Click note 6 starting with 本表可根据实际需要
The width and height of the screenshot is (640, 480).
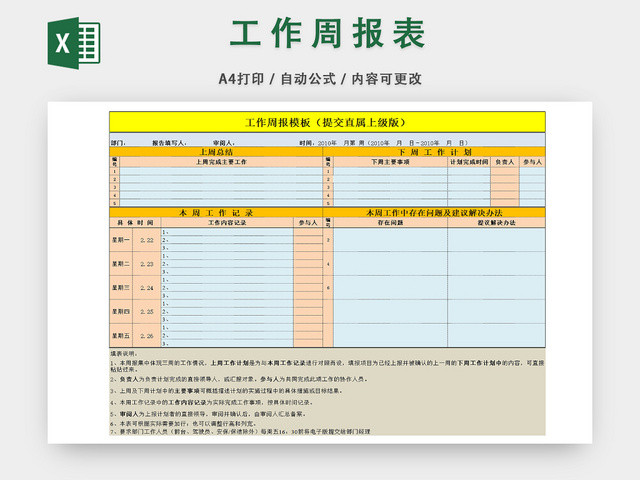(183, 424)
